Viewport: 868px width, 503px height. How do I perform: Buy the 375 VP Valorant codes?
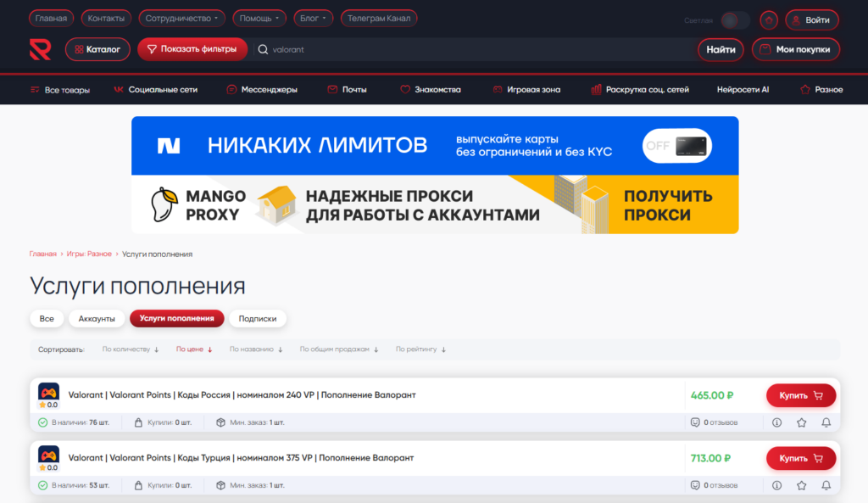pos(800,459)
